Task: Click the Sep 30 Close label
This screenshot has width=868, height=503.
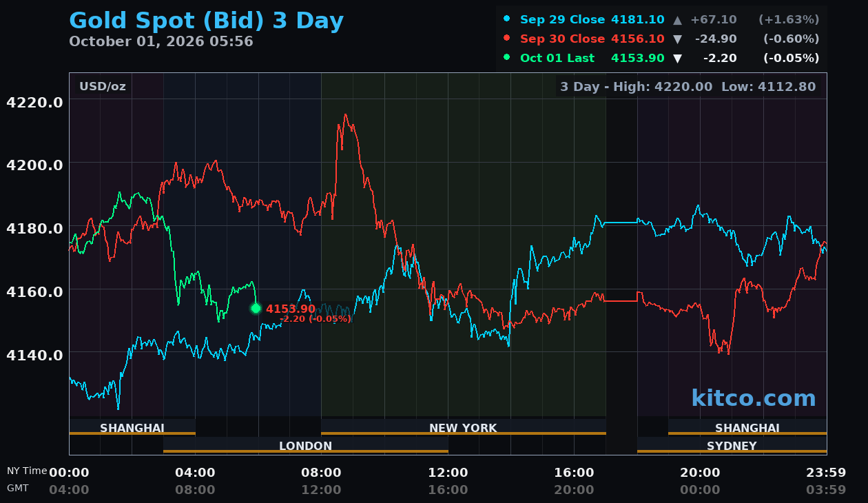Action: (562, 39)
